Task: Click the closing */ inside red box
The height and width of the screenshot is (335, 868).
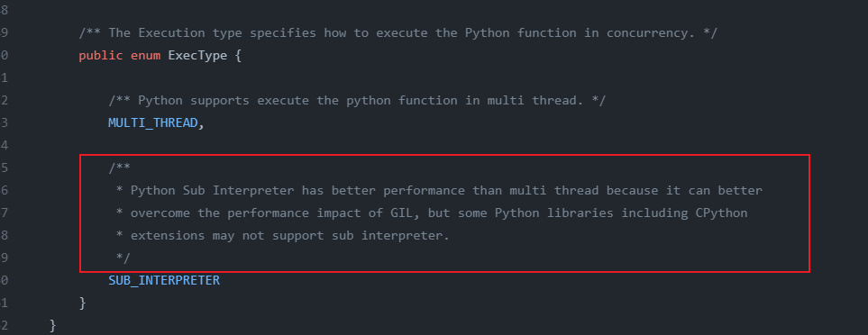Action: click(x=123, y=258)
